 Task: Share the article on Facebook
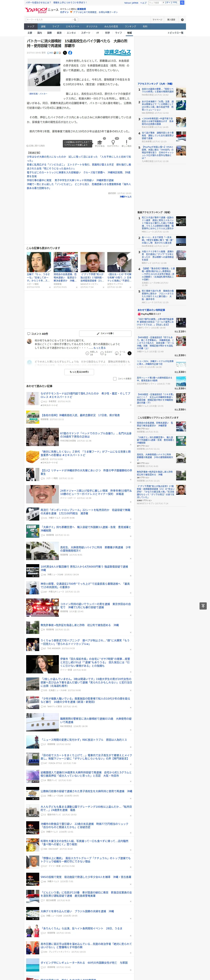[x=70, y=53]
